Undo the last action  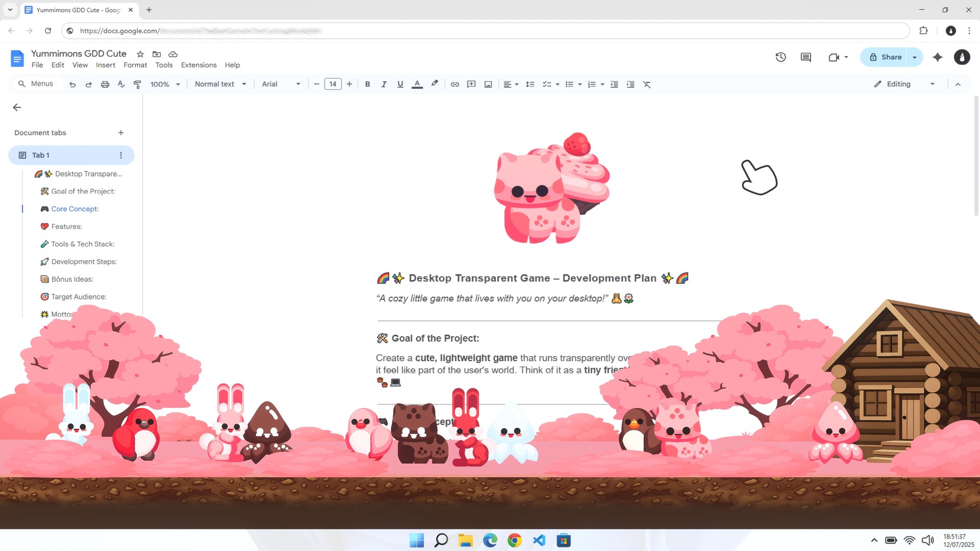tap(72, 84)
